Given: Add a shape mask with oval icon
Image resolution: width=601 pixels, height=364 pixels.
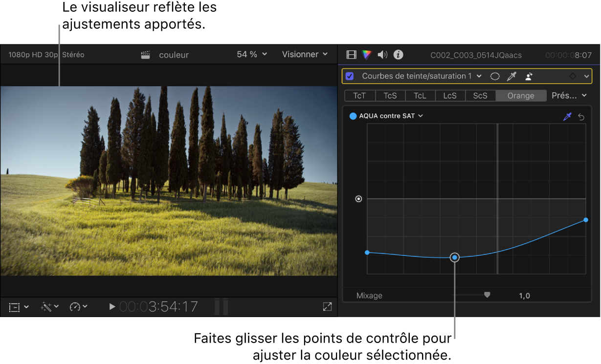Looking at the screenshot, I should click(495, 76).
